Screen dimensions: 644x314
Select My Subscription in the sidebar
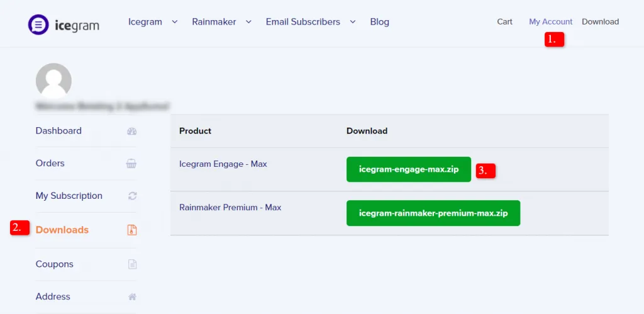[69, 196]
